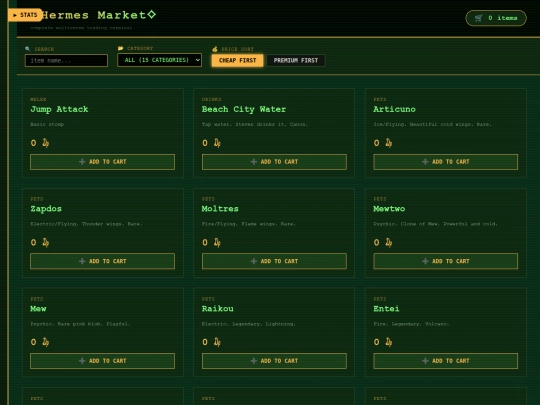Image resolution: width=540 pixels, height=405 pixels.
Task: Click the category folder icon
Action: pyautogui.click(x=120, y=48)
